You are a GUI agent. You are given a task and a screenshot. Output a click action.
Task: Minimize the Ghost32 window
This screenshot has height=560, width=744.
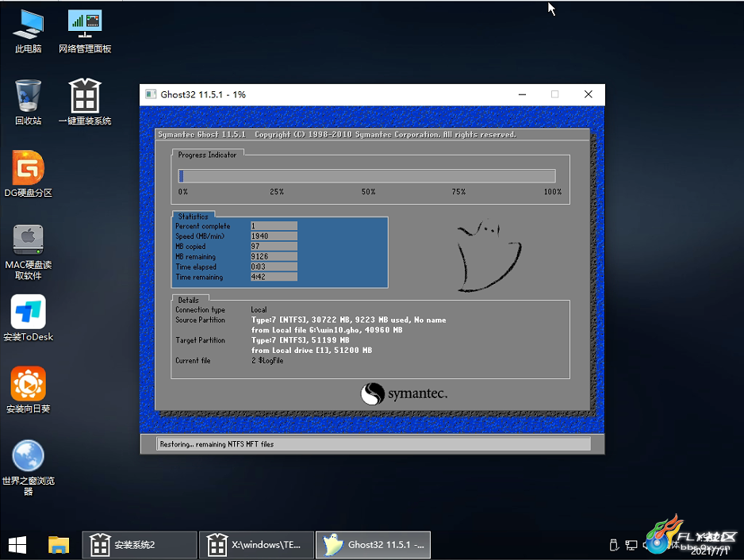coord(523,94)
